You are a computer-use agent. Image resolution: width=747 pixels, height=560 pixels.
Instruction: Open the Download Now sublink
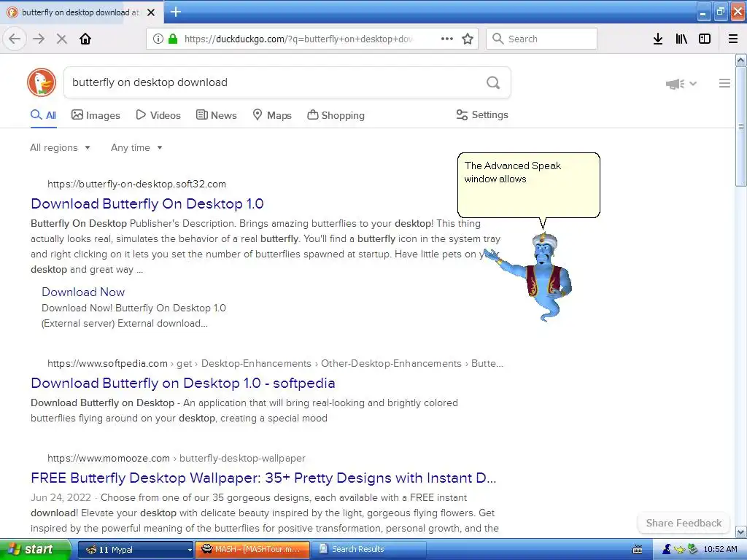tap(83, 292)
